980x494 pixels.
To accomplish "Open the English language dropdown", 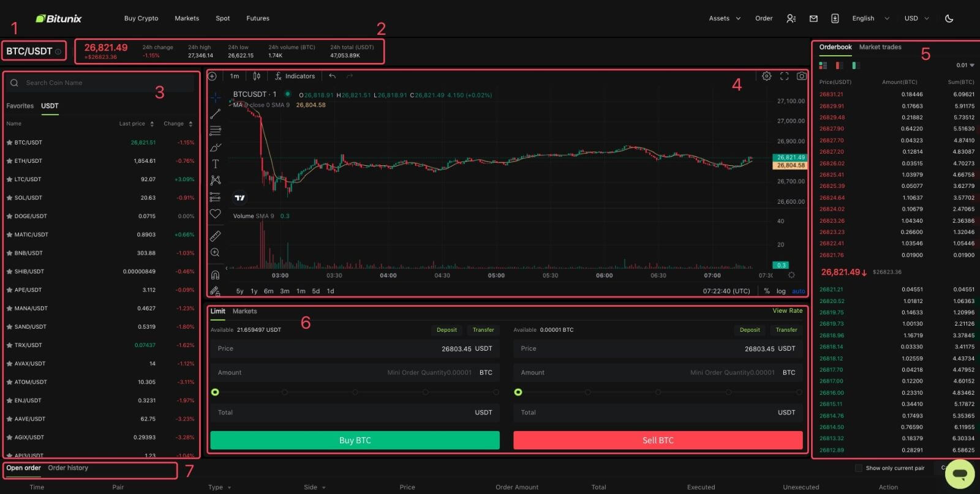I will (870, 18).
